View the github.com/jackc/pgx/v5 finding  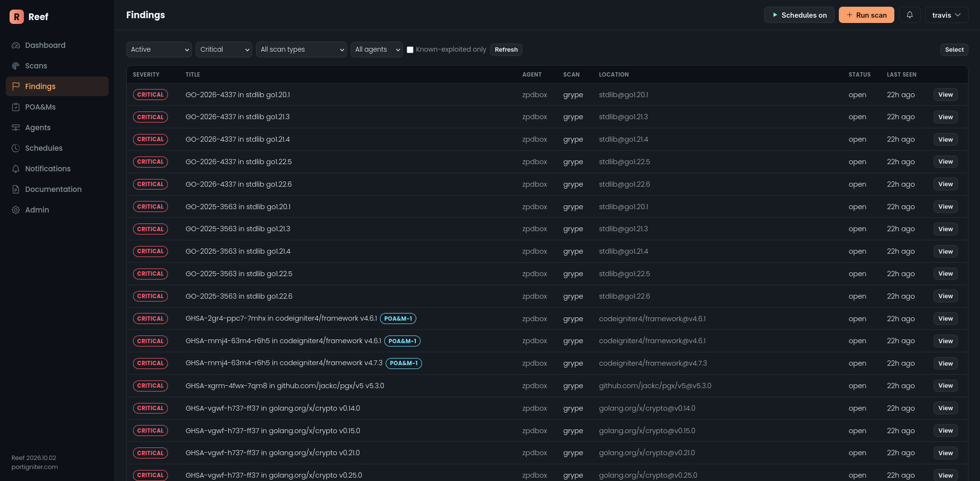point(946,386)
